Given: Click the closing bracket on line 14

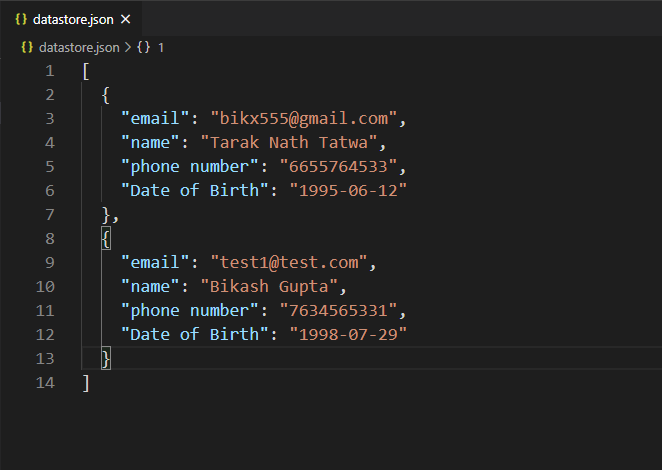Looking at the screenshot, I should point(86,383).
